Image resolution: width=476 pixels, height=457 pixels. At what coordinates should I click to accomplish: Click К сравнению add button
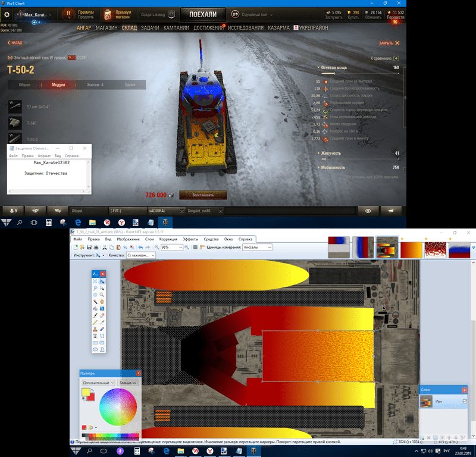(396, 58)
